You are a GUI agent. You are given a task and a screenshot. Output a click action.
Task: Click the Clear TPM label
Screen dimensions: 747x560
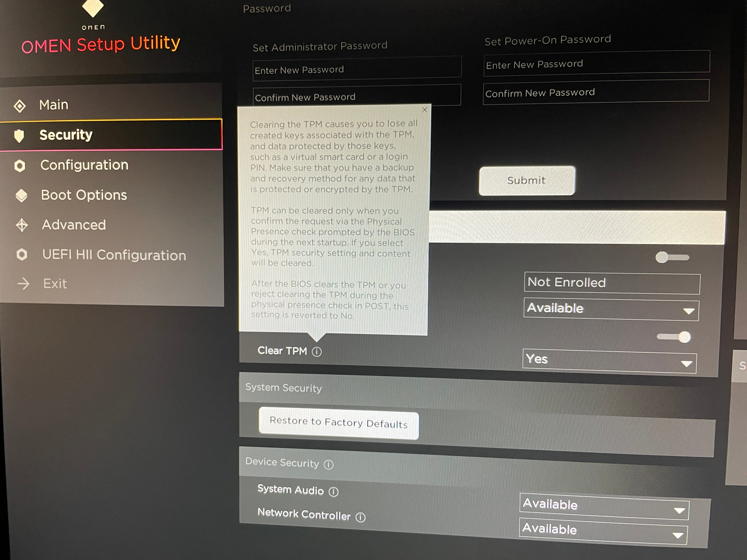282,351
